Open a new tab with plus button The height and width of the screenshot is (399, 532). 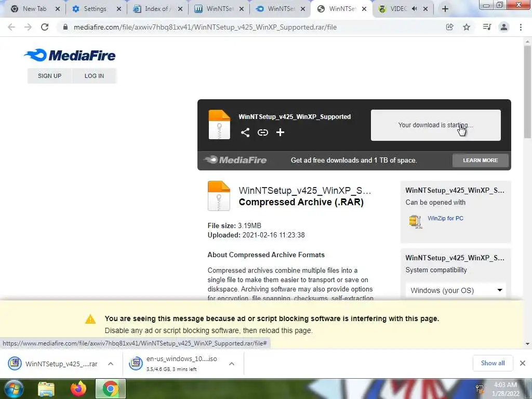pos(445,9)
